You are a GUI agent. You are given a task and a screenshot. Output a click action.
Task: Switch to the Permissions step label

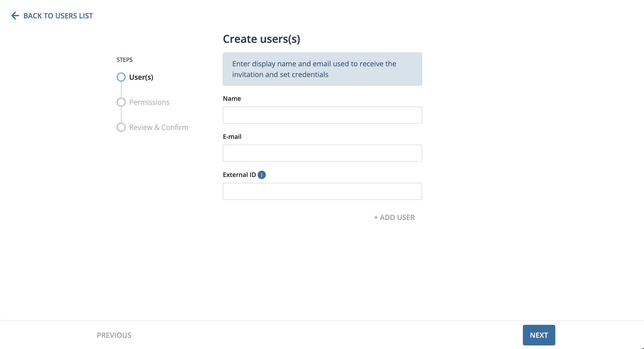[149, 102]
